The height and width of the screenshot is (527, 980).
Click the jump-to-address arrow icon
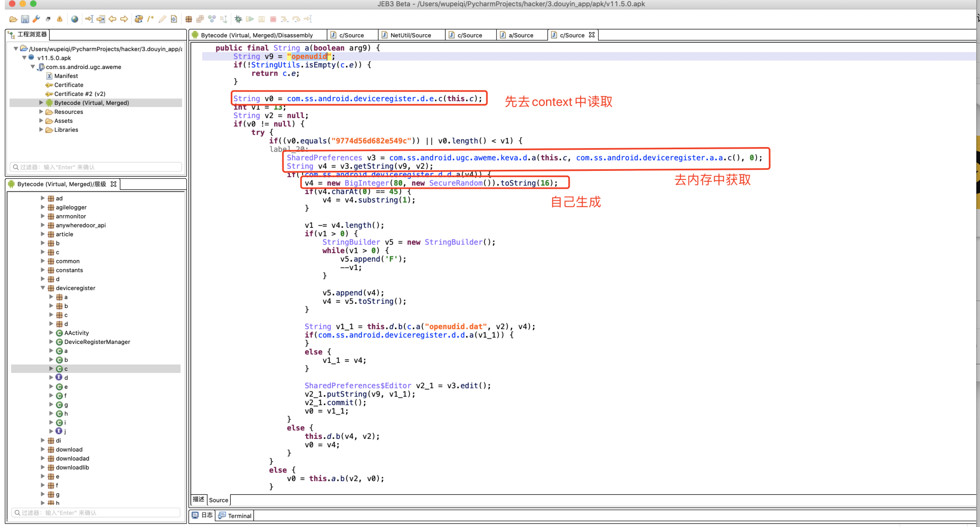click(x=89, y=19)
